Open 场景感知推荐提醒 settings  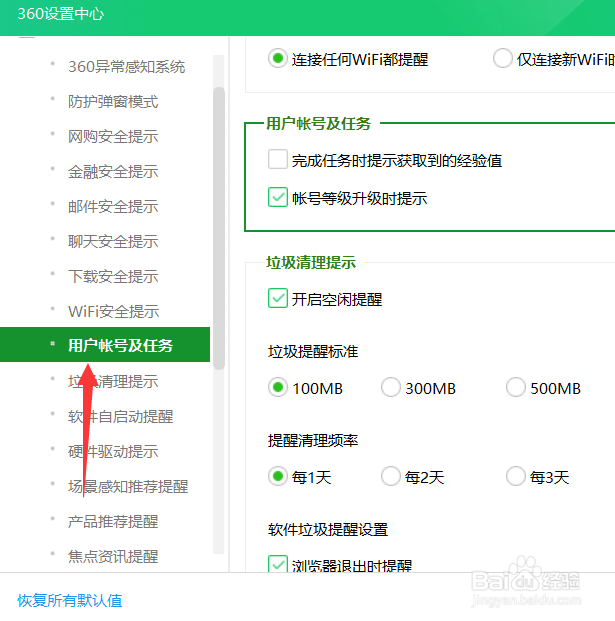point(128,486)
